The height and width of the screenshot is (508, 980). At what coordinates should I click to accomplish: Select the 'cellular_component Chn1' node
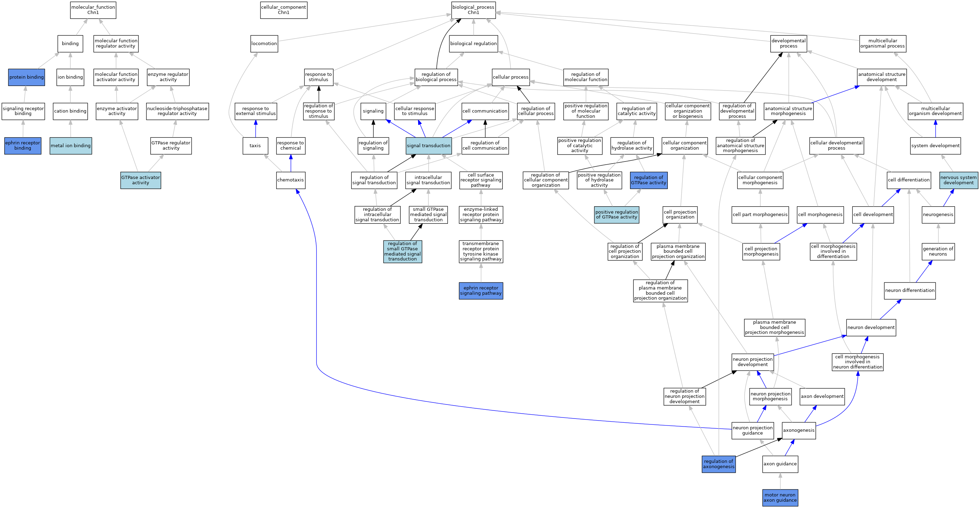pos(284,10)
